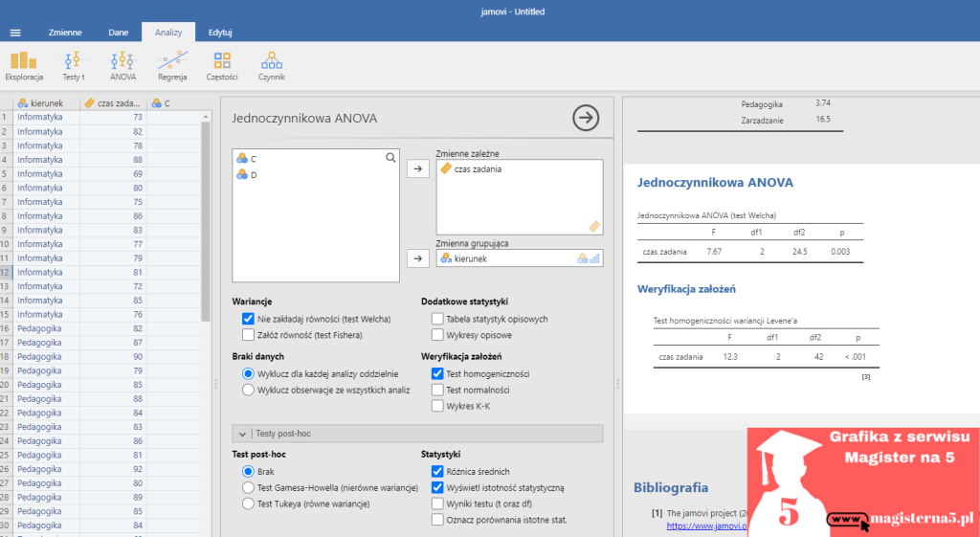Open the Częstości analyses icon

pos(222,64)
